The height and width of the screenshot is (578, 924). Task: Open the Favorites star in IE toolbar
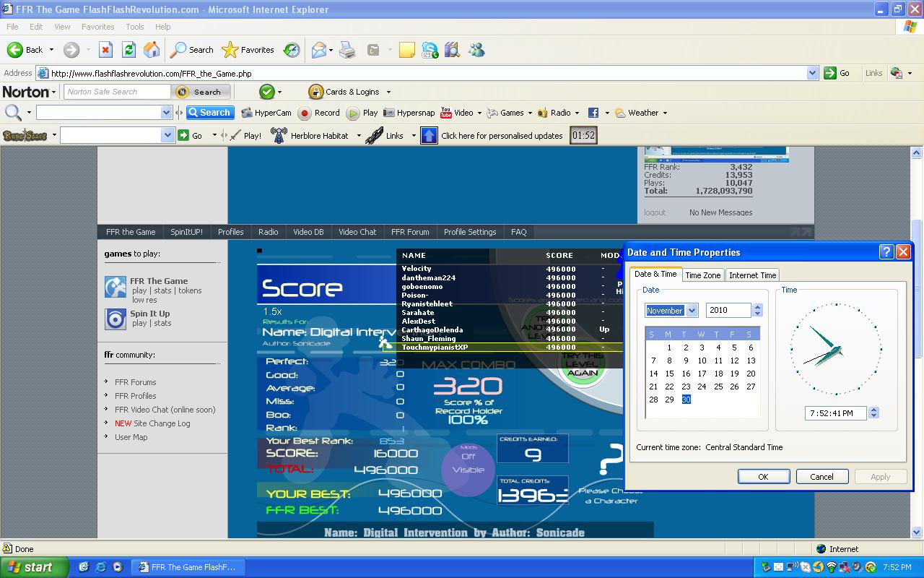(x=248, y=50)
